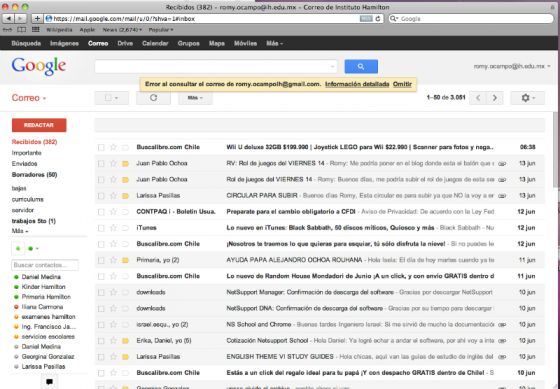Open the chat bubble icon at bottom

click(49, 382)
